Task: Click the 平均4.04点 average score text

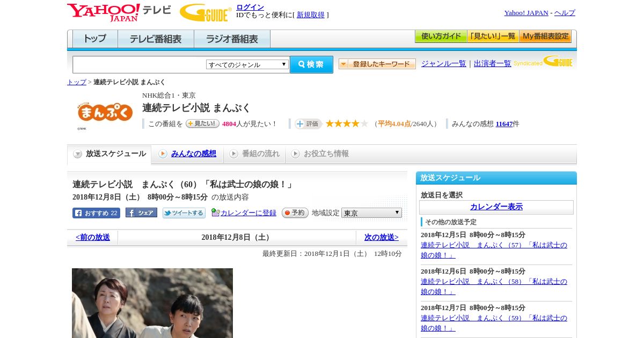Action: (x=394, y=124)
